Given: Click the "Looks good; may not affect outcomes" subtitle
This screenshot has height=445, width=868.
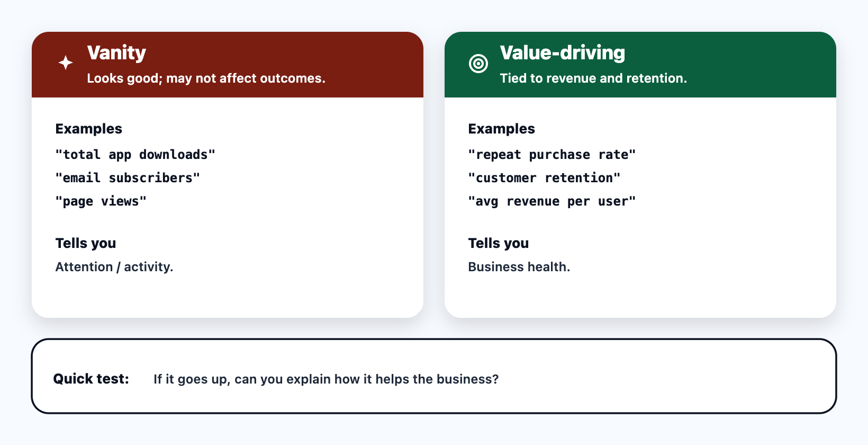Looking at the screenshot, I should (x=206, y=78).
